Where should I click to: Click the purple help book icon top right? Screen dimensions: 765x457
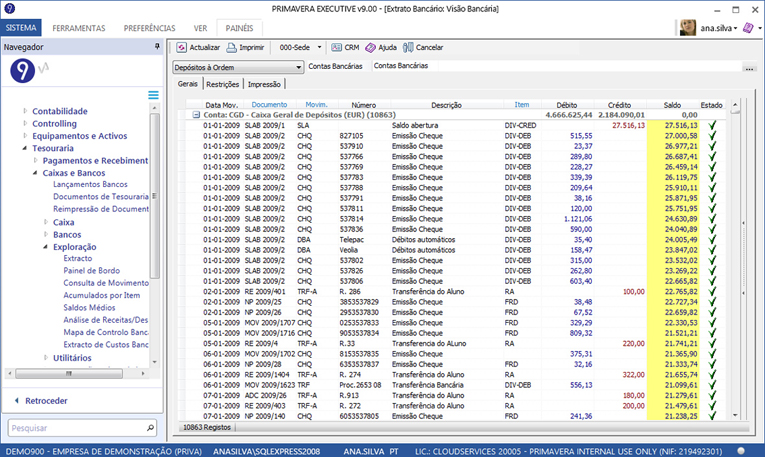point(748,28)
